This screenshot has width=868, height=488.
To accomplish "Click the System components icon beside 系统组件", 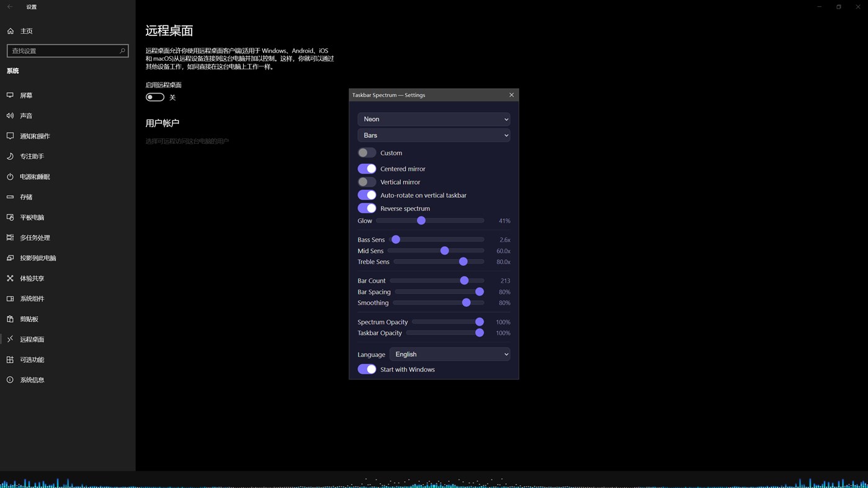I will 10,299.
